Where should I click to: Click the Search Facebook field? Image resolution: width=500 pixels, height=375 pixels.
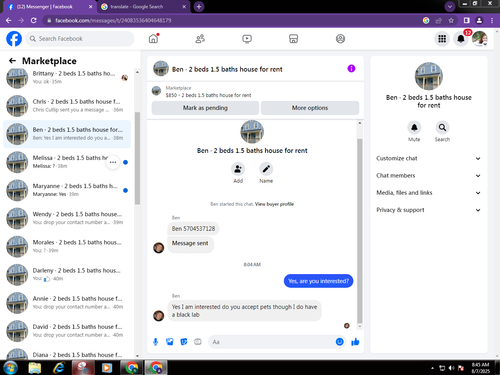pos(80,39)
